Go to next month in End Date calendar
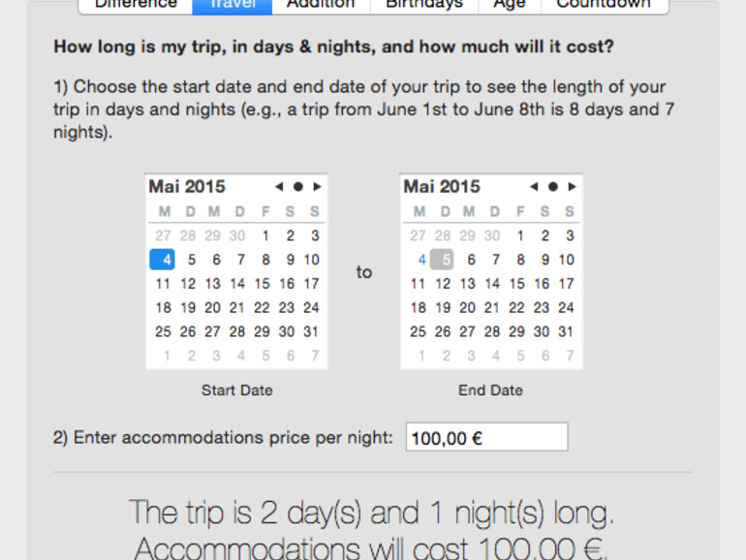Image resolution: width=746 pixels, height=560 pixels. pos(572,186)
